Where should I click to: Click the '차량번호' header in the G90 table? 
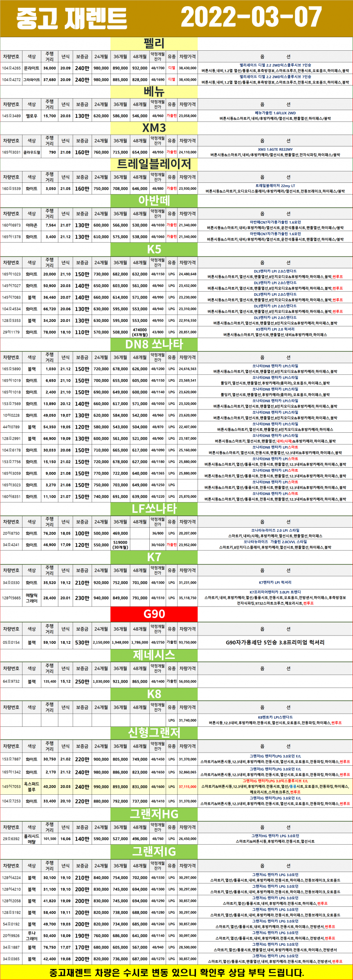pyautogui.click(x=11, y=629)
